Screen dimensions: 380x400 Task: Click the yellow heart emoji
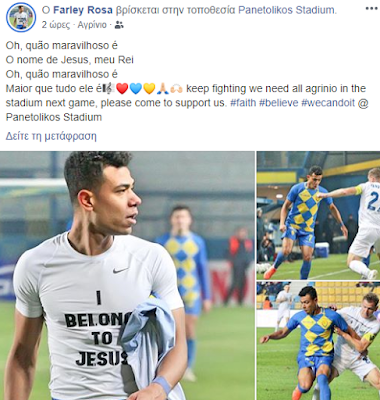tap(149, 89)
